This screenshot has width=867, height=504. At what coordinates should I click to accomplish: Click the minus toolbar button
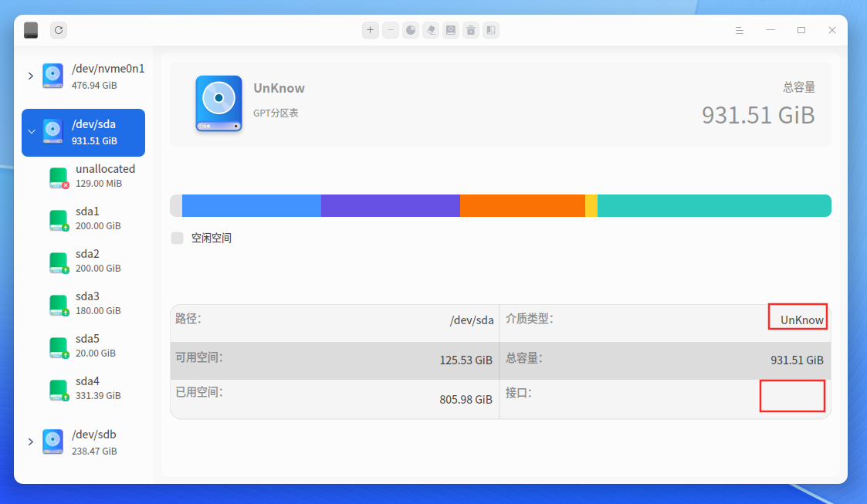391,30
